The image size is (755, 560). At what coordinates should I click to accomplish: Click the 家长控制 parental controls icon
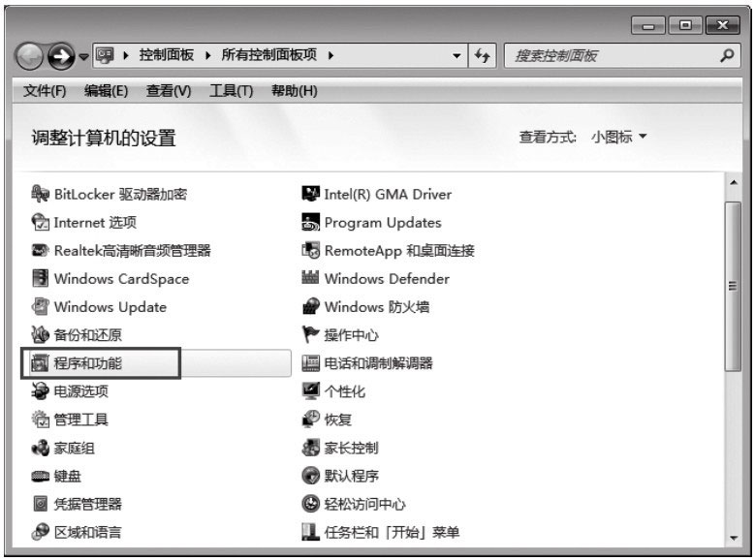tap(310, 448)
